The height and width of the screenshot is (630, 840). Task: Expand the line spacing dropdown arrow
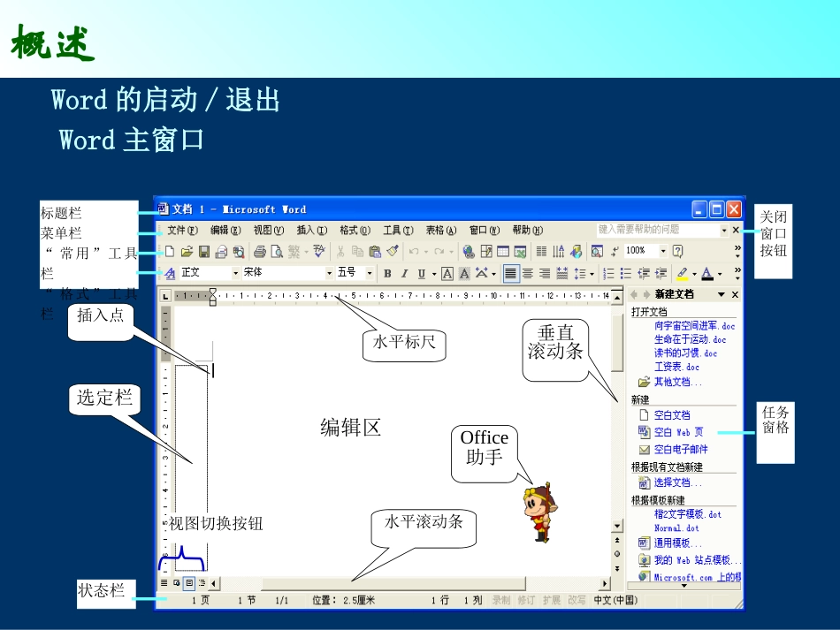(592, 274)
